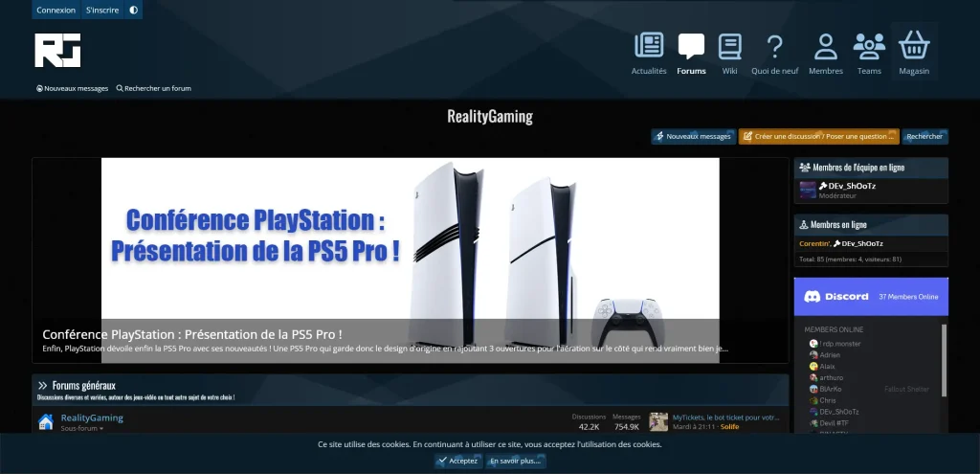
Task: Click the Membres de l'équipe en ligne heading
Action: pyautogui.click(x=858, y=168)
